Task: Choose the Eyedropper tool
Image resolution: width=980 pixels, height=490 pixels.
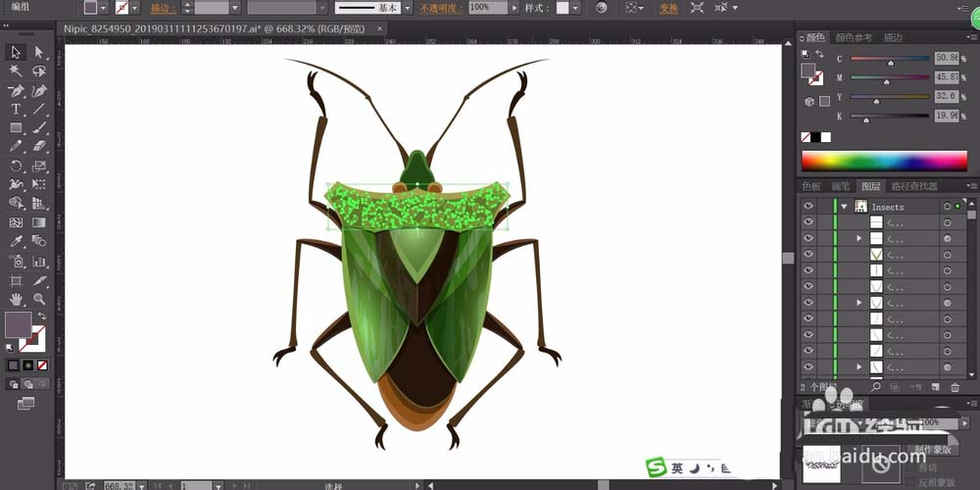Action: (x=17, y=241)
